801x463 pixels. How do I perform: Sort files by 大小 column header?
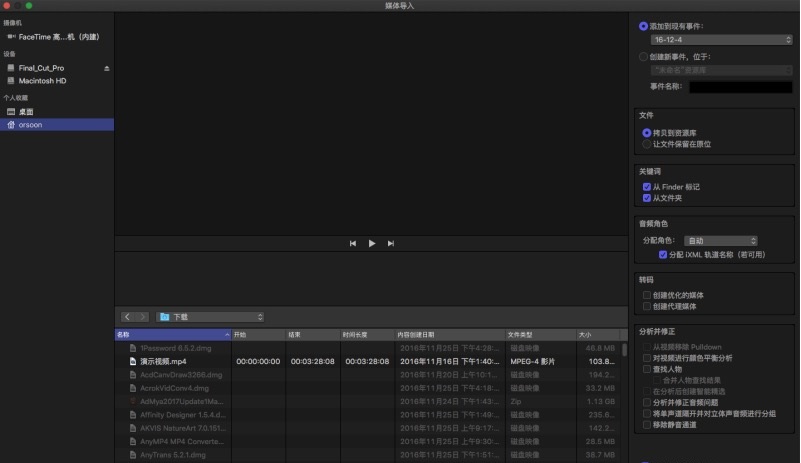point(598,334)
